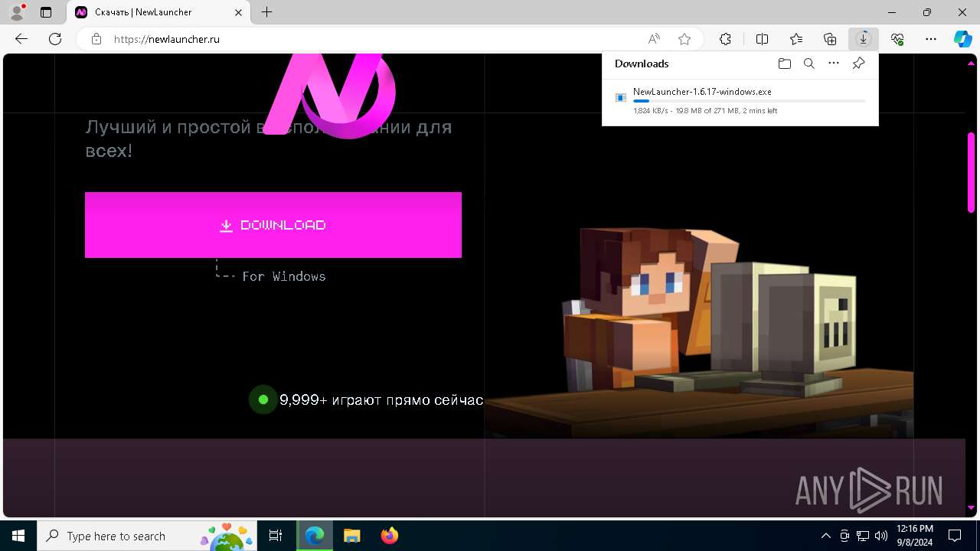
Task: Open the tab actions menu icon
Action: coord(46,12)
